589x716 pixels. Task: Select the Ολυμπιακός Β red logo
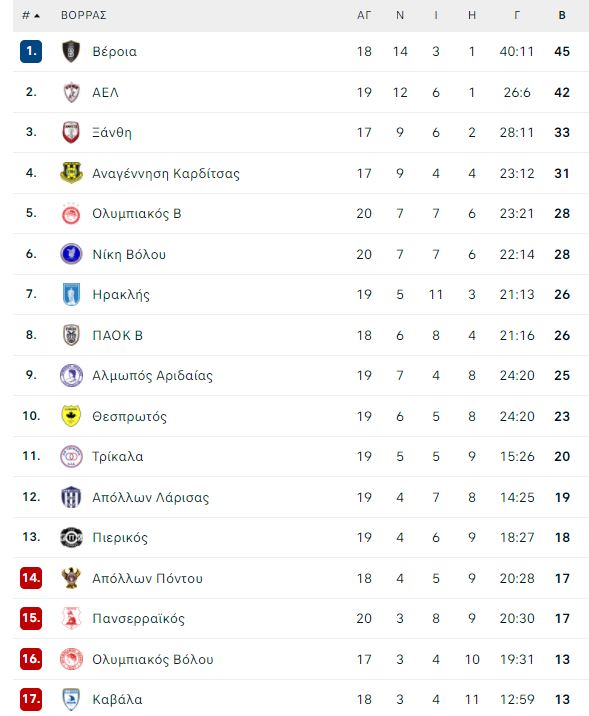point(71,214)
